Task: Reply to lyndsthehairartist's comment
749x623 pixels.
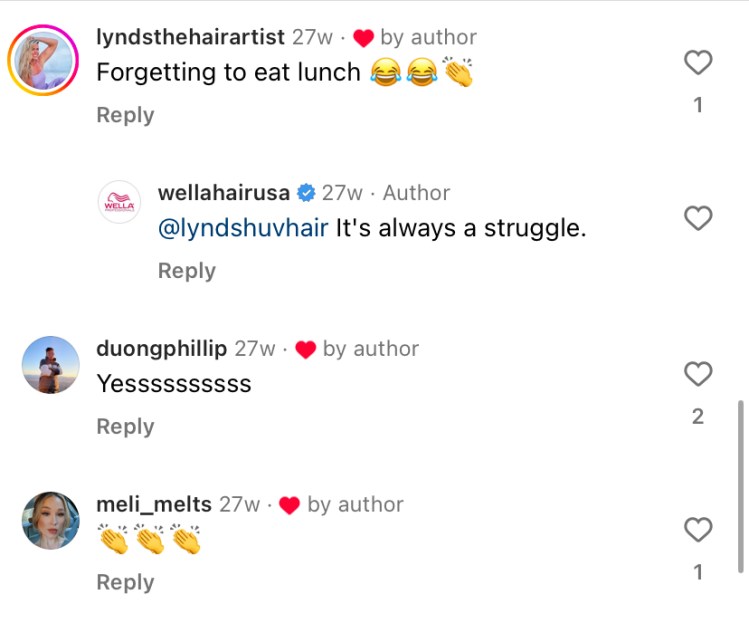Action: (125, 115)
